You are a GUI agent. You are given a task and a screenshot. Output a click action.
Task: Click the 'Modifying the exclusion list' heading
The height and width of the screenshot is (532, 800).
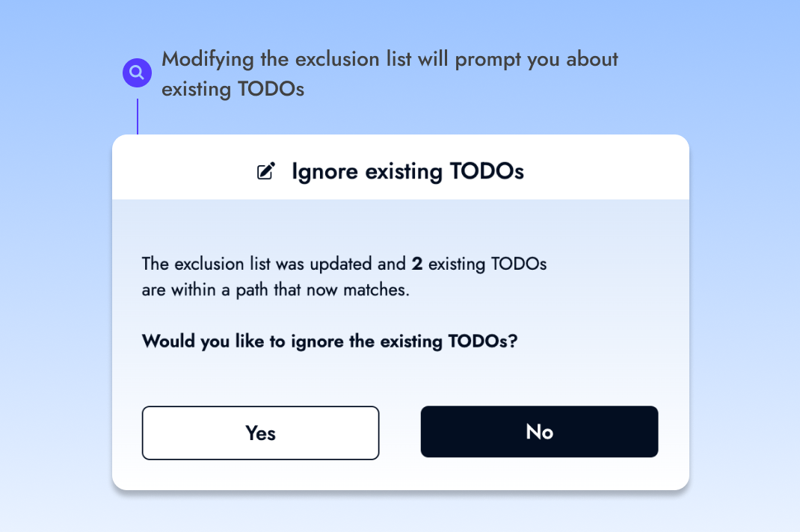click(x=390, y=74)
